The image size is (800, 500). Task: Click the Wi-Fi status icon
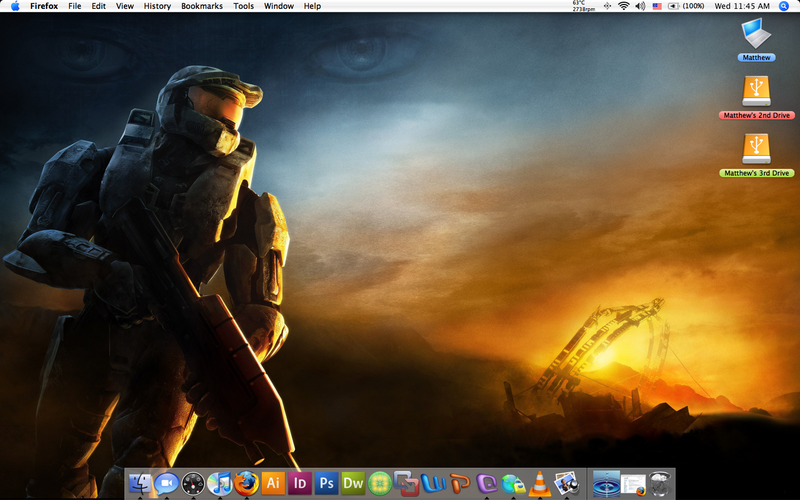point(623,6)
